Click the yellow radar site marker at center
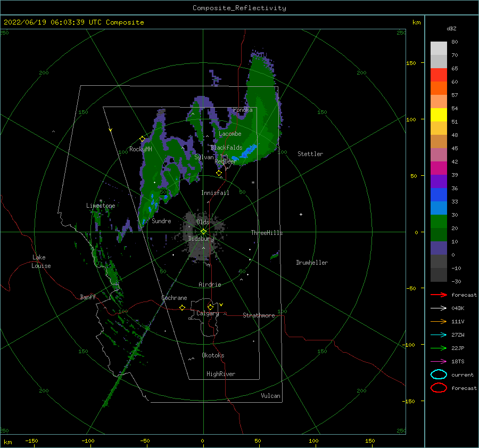479x448 pixels. pos(203,232)
